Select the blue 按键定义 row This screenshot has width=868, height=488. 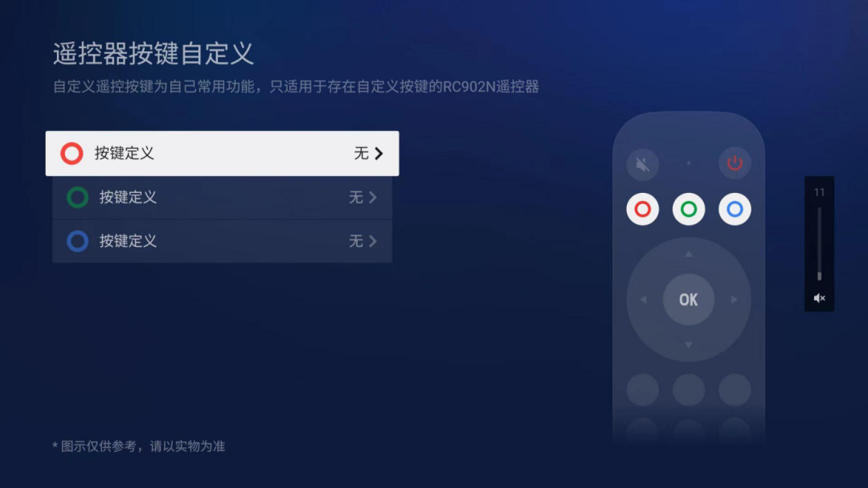point(222,241)
